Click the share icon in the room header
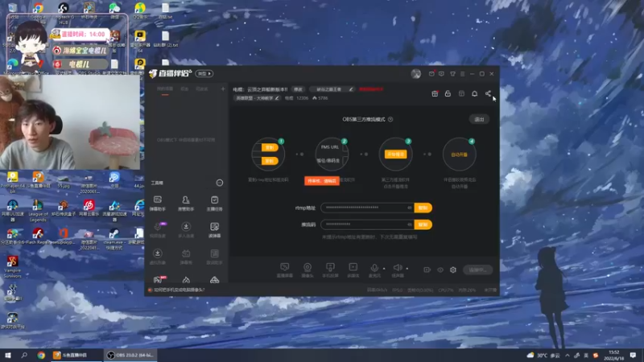 click(x=488, y=93)
